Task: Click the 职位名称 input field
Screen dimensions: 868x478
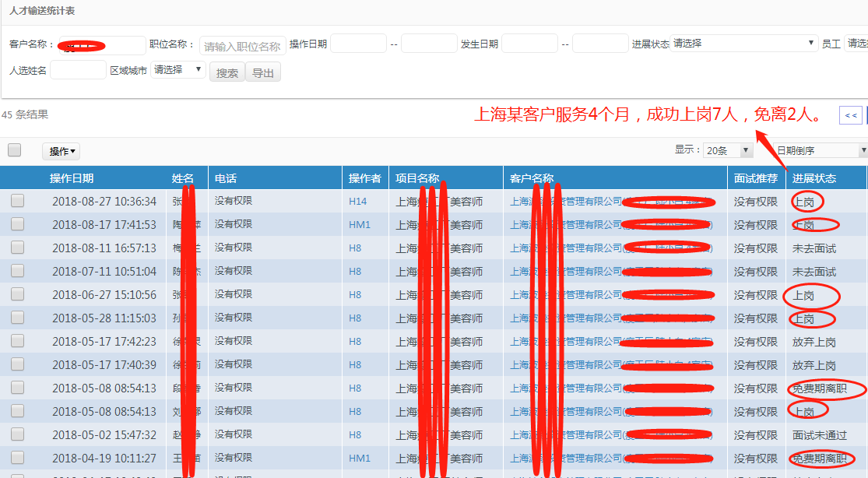Action: point(242,46)
